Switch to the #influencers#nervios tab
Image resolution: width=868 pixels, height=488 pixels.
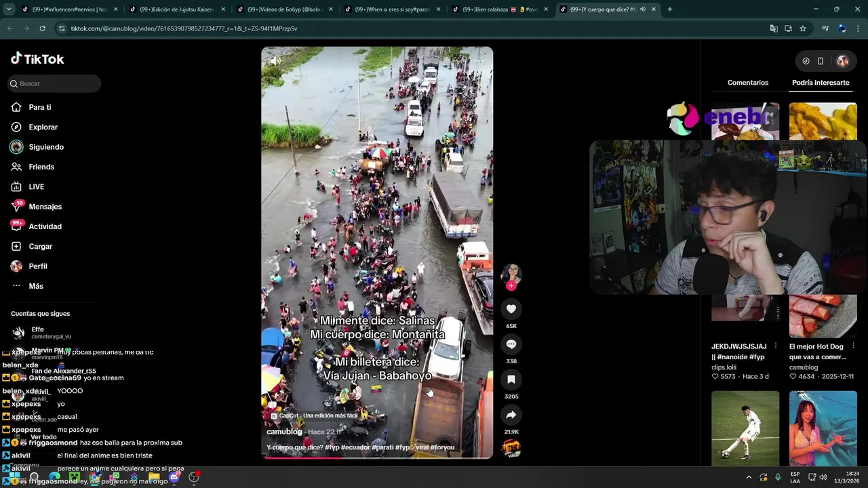[x=70, y=9]
